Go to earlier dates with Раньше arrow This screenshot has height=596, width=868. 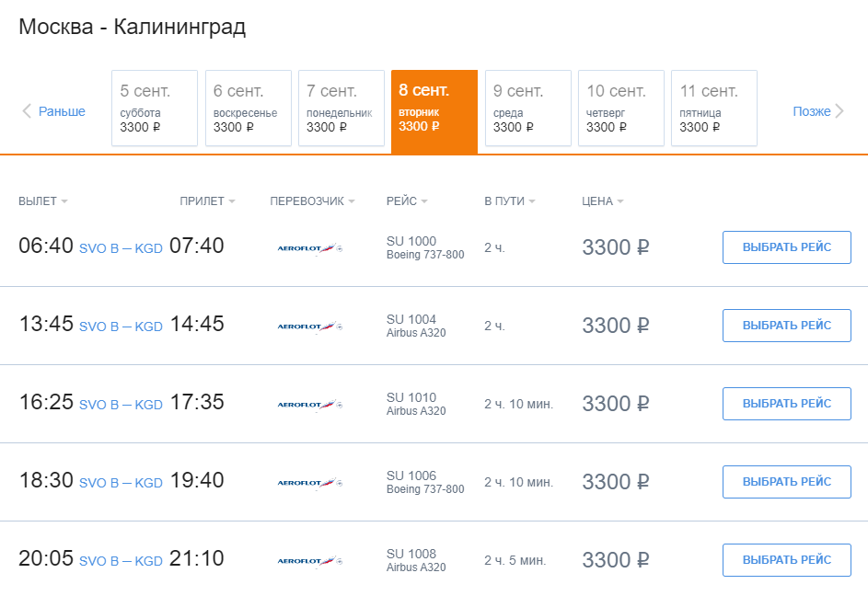[x=53, y=111]
